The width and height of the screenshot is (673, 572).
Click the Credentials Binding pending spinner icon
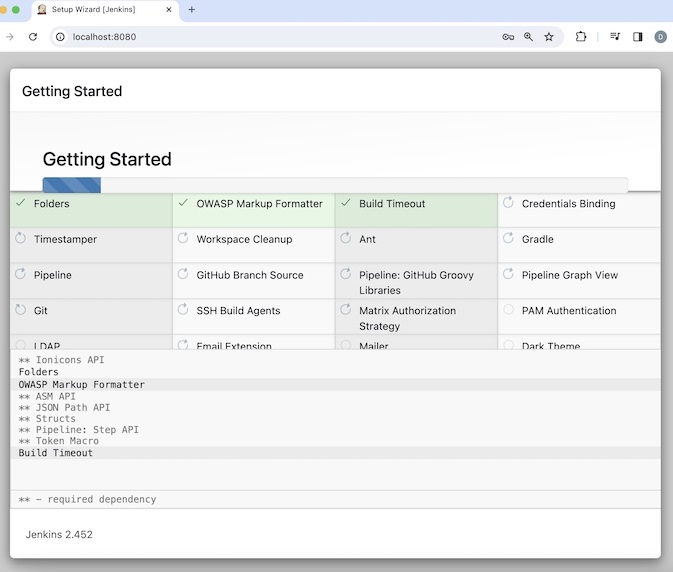508,203
